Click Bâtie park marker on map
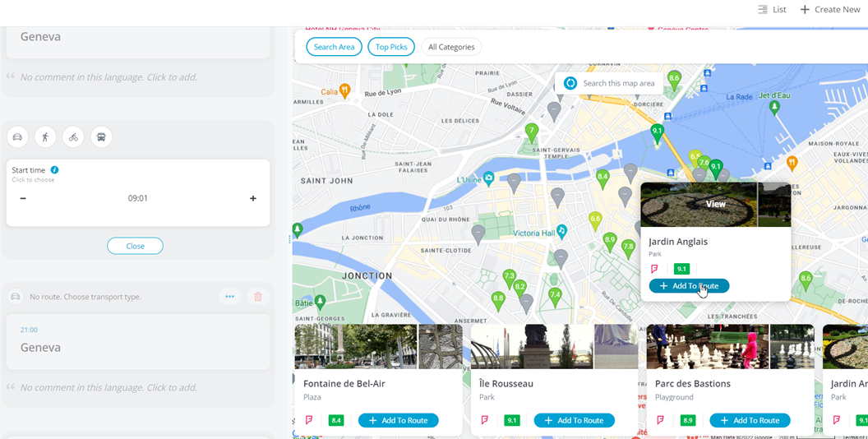The width and height of the screenshot is (868, 439). coord(320,301)
